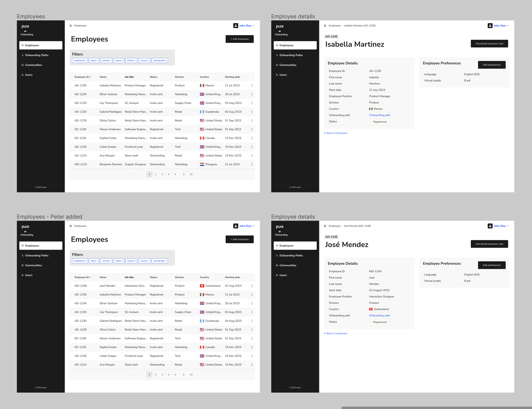
Task: Open kebab menu for Switzerland employee row
Action: tap(252, 286)
